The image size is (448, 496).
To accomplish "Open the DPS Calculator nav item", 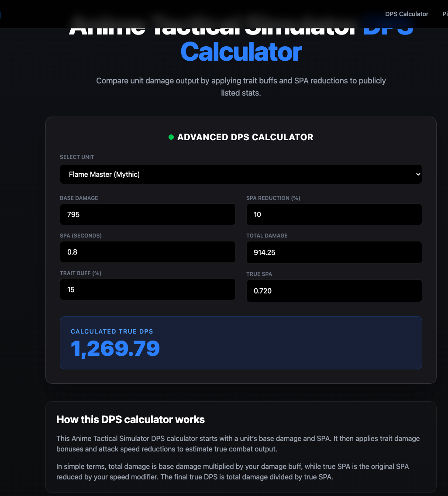I will point(406,14).
